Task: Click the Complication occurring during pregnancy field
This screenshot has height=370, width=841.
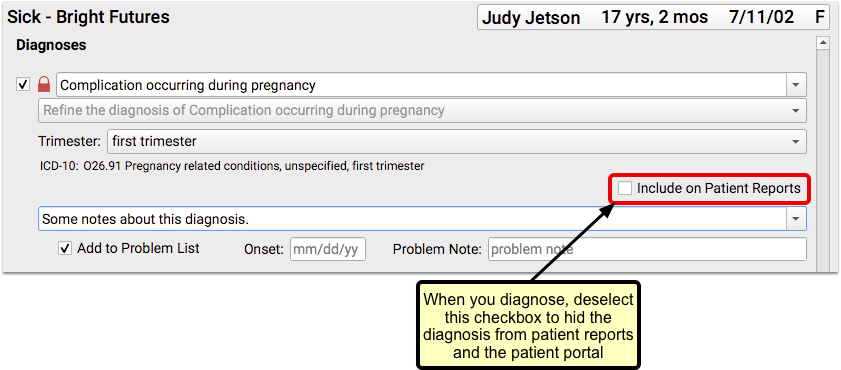Action: coord(422,85)
